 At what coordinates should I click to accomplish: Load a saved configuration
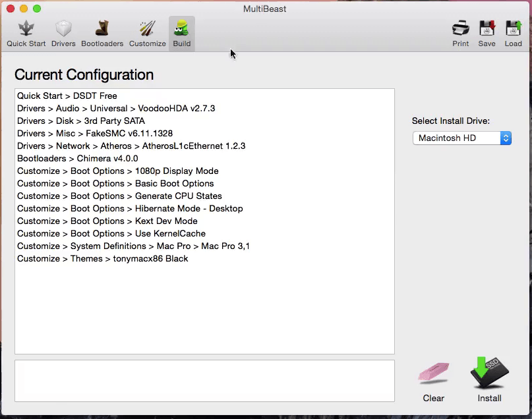tap(513, 34)
